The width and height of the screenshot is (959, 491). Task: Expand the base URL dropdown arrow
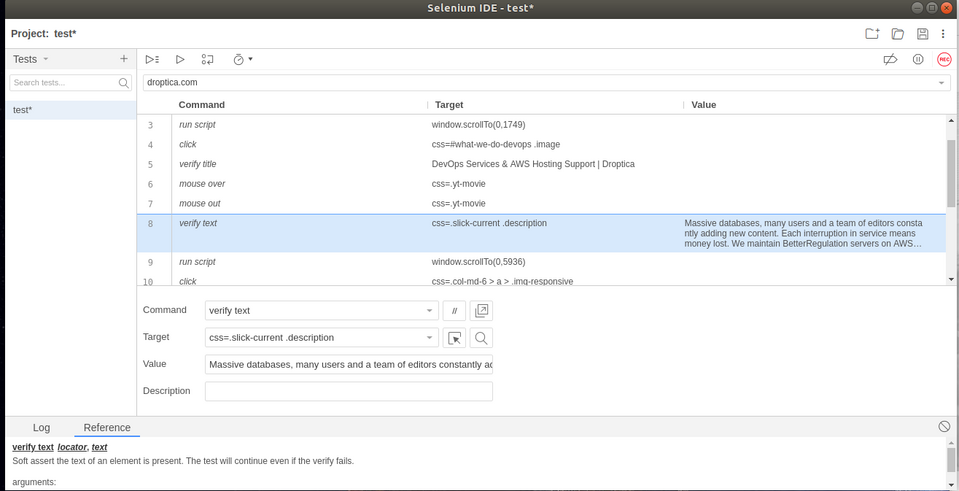click(x=942, y=83)
